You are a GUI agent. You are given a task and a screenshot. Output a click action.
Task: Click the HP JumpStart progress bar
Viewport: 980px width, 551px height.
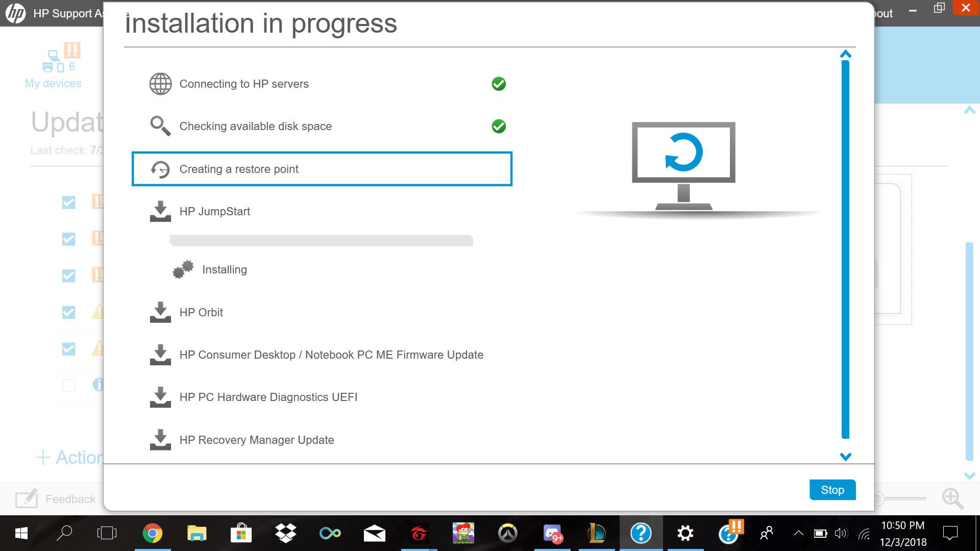(x=321, y=240)
